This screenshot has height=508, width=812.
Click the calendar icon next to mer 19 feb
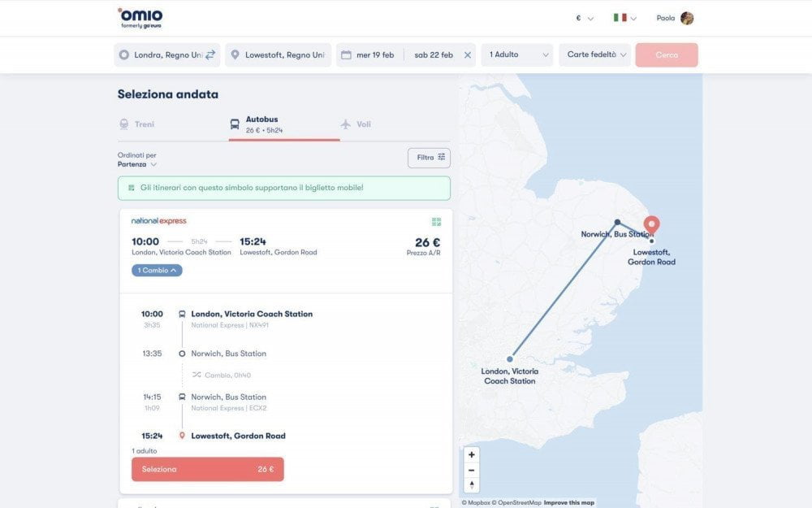coord(348,54)
